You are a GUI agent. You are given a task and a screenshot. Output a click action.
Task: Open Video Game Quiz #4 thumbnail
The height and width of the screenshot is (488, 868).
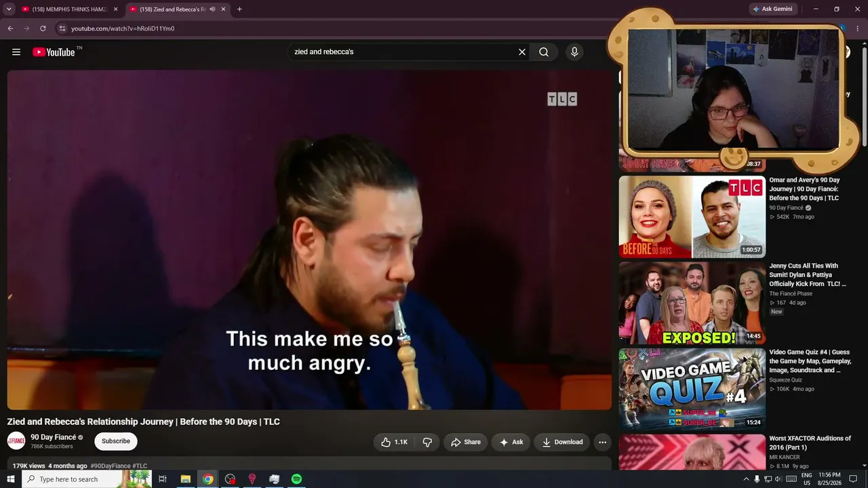click(692, 389)
